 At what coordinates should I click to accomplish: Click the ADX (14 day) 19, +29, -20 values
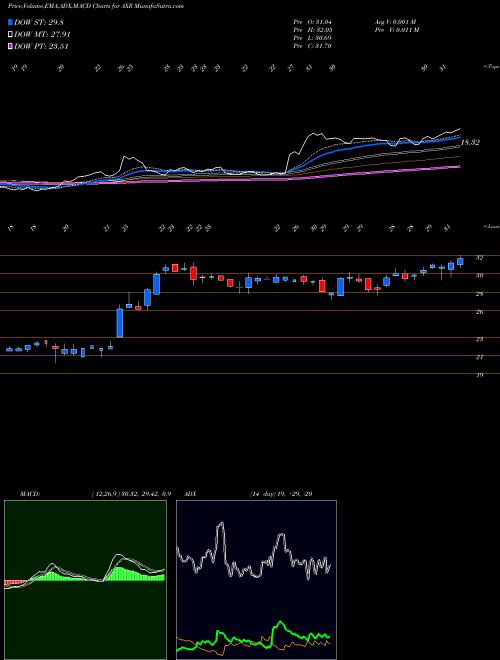tap(281, 494)
